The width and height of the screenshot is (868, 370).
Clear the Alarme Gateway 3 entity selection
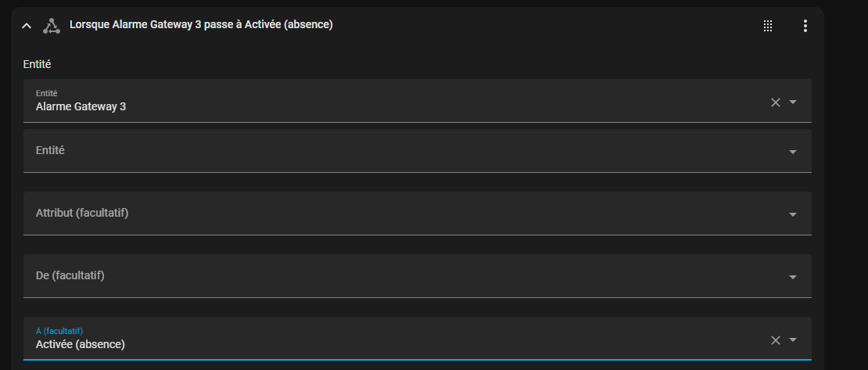pyautogui.click(x=776, y=102)
